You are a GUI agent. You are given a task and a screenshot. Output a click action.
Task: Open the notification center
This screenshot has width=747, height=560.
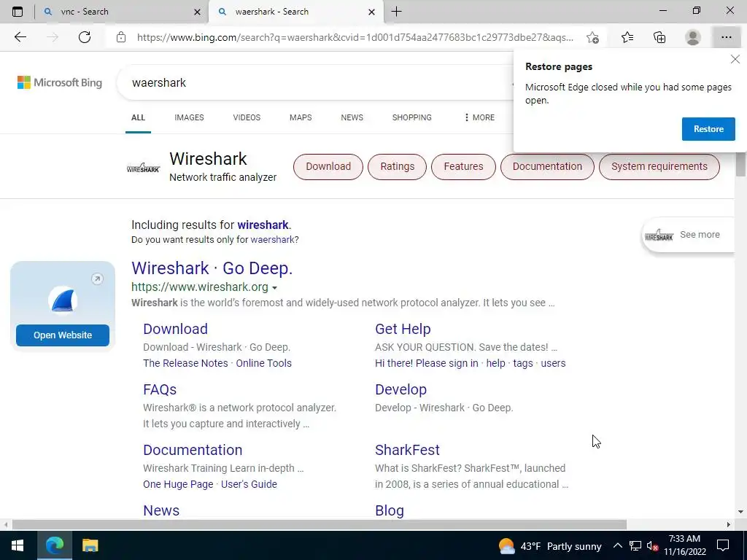[x=723, y=545]
